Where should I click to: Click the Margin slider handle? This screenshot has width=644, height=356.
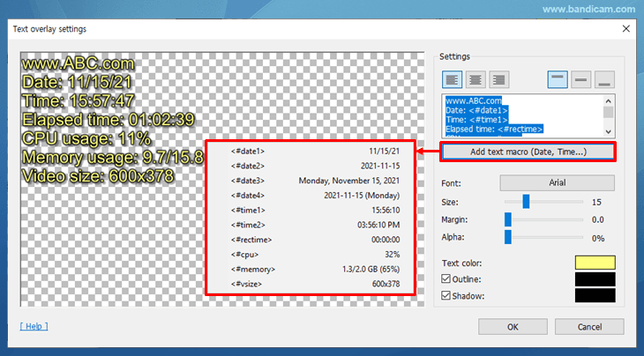pyautogui.click(x=508, y=219)
